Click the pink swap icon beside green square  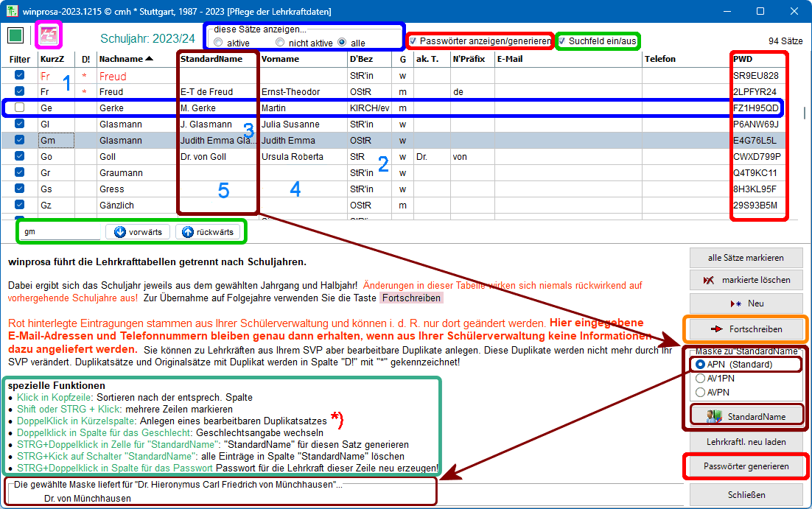point(49,35)
